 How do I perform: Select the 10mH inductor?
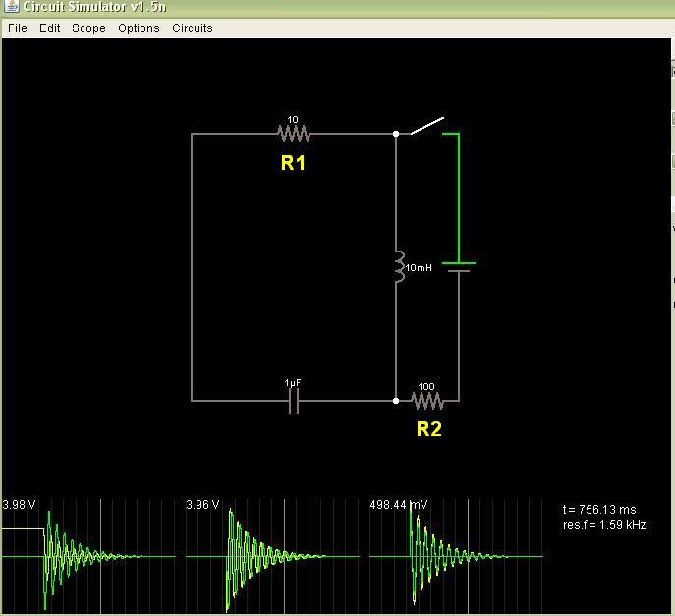tap(400, 267)
